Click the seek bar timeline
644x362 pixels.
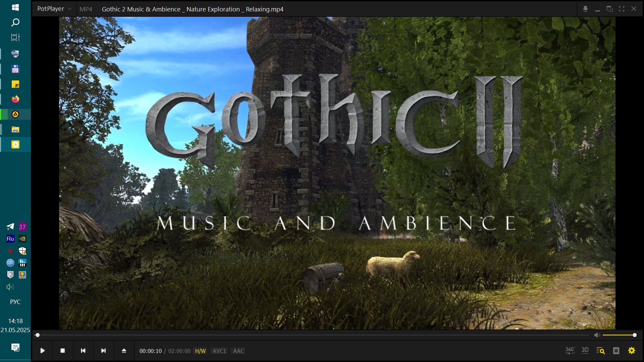(312, 335)
